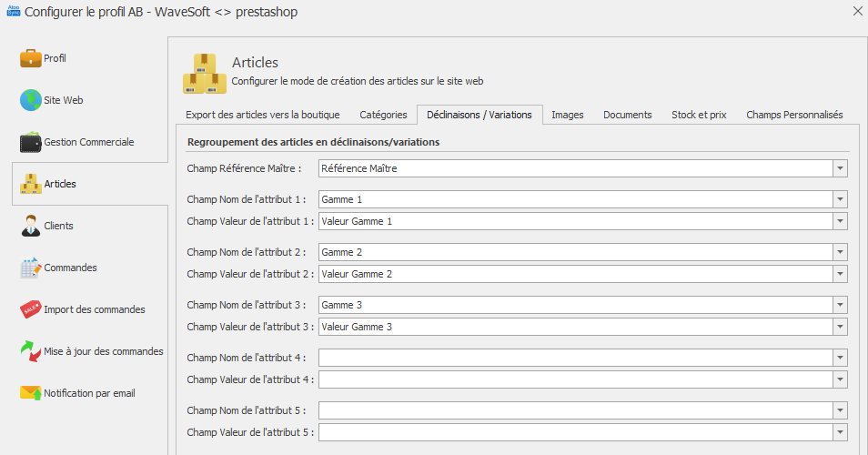Select the Gestion Commerciale wallet icon

[30, 142]
